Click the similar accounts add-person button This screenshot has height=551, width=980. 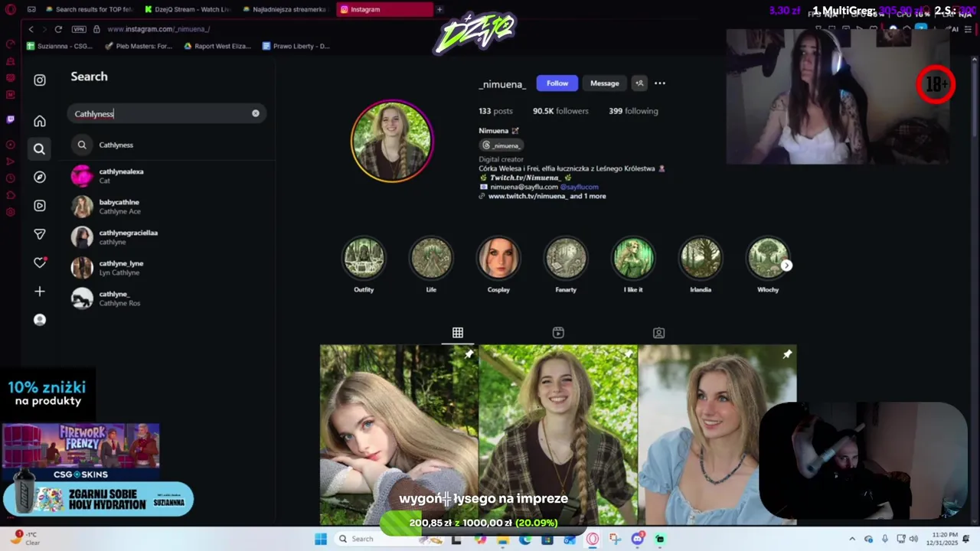tap(639, 83)
